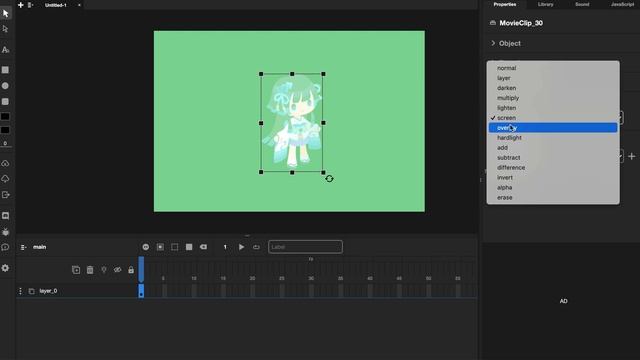Image resolution: width=640 pixels, height=360 pixels.
Task: Select the rounded rectangle tool
Action: point(5,102)
